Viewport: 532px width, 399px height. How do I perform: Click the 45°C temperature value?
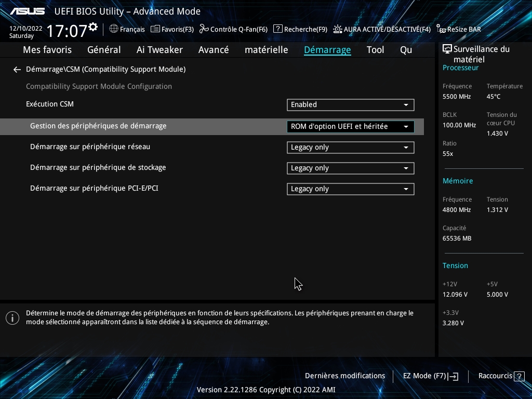coord(494,97)
